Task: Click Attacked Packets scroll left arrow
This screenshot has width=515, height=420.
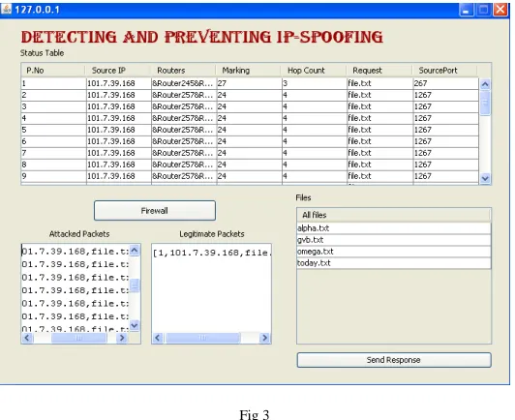Action: pyautogui.click(x=27, y=338)
